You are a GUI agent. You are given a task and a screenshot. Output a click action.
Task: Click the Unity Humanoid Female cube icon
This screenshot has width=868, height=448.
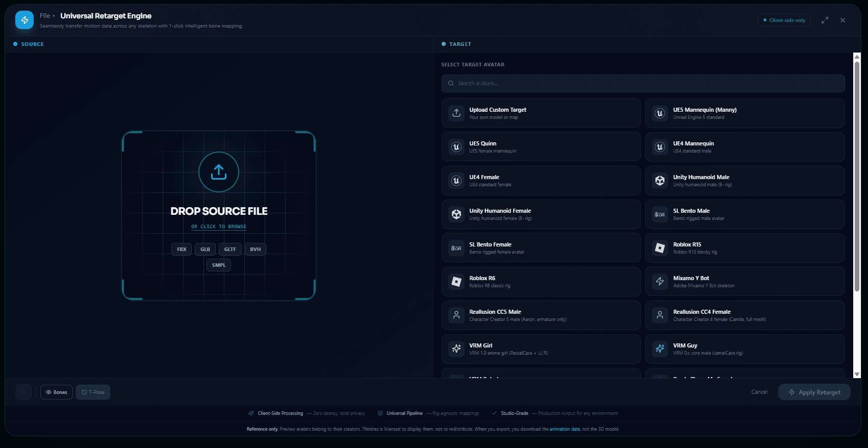click(456, 214)
